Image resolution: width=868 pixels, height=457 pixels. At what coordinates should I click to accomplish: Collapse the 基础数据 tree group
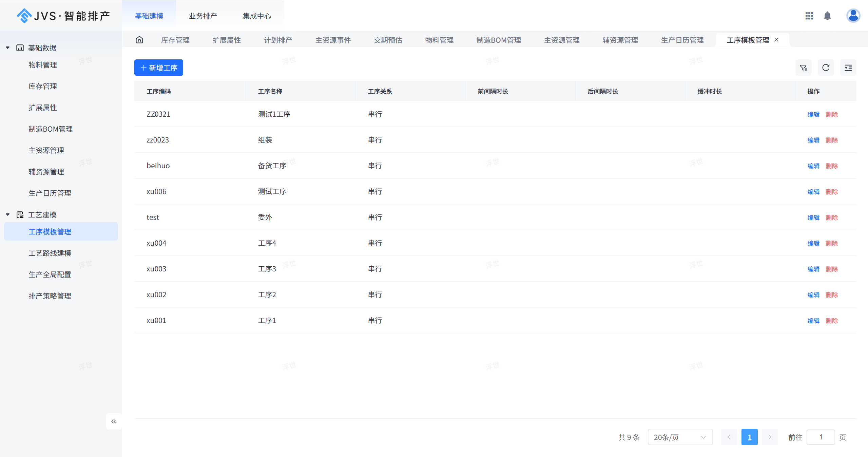click(x=8, y=48)
